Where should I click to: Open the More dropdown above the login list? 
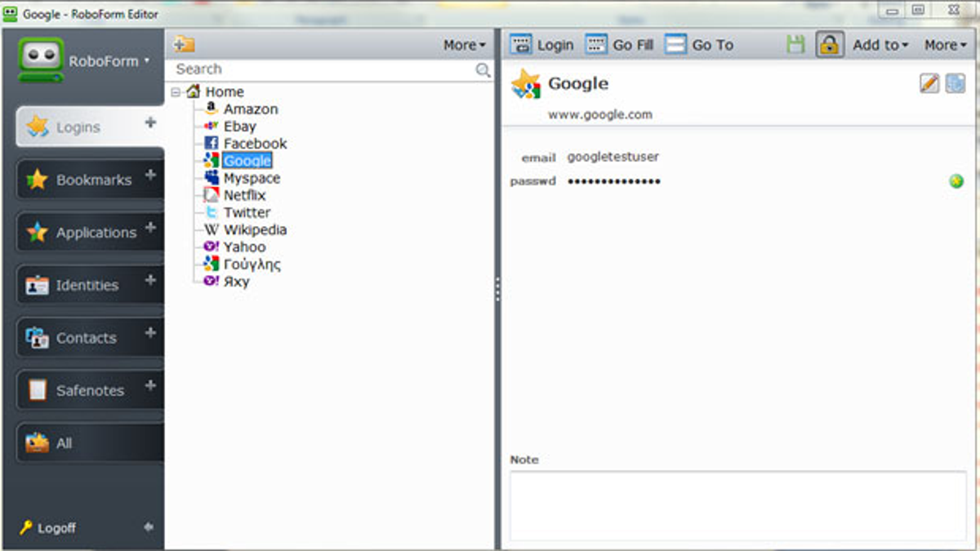click(464, 45)
